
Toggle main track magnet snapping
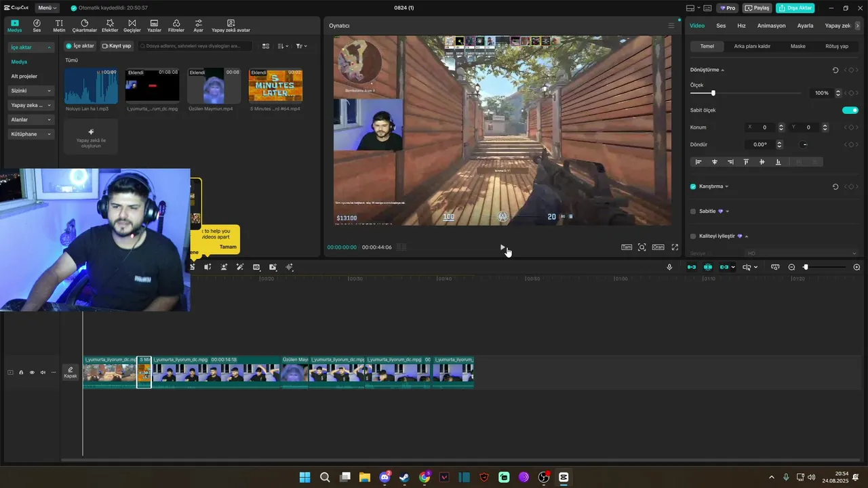tap(692, 267)
